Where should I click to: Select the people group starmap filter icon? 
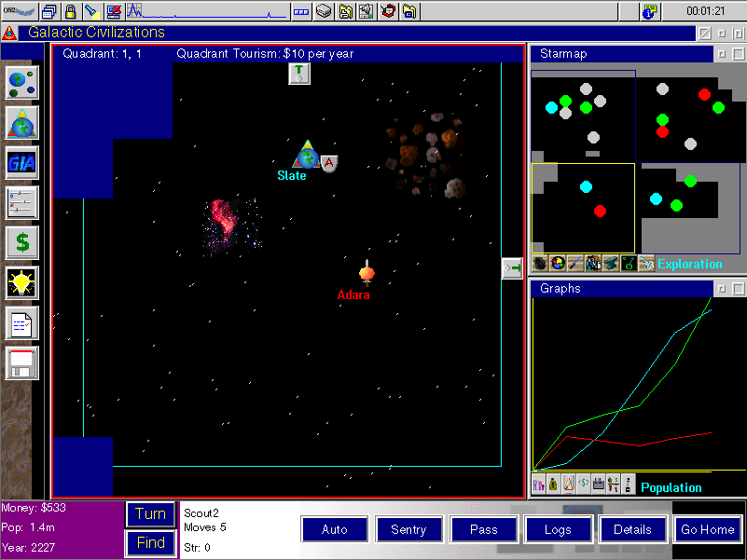pos(593,264)
